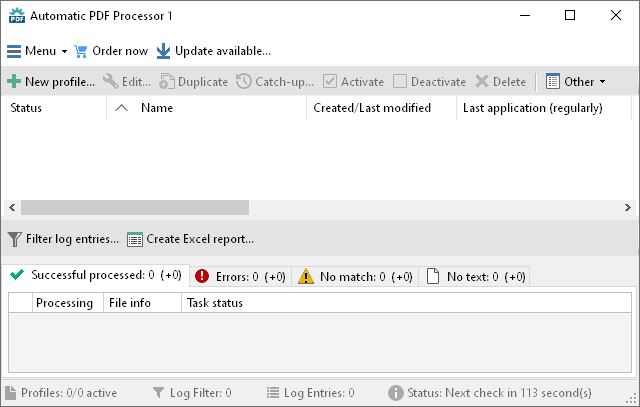Click the Edit profile button
The image size is (640, 407).
point(127,82)
